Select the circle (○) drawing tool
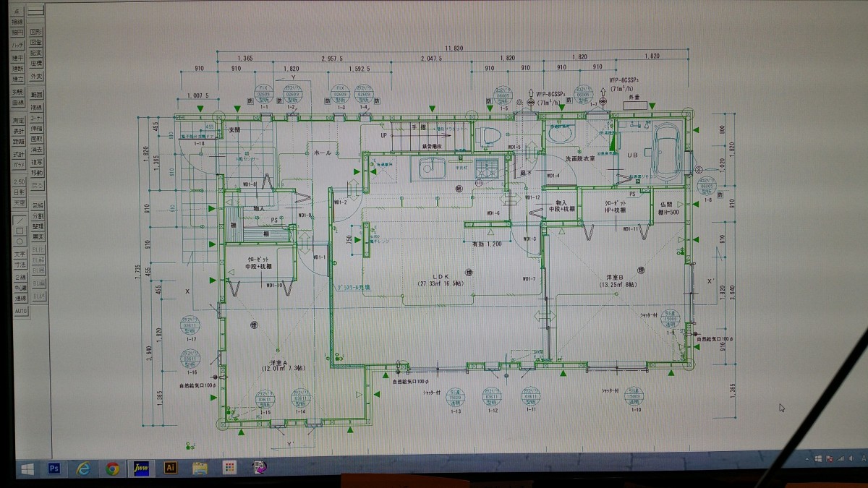The width and height of the screenshot is (868, 488). pyautogui.click(x=20, y=241)
